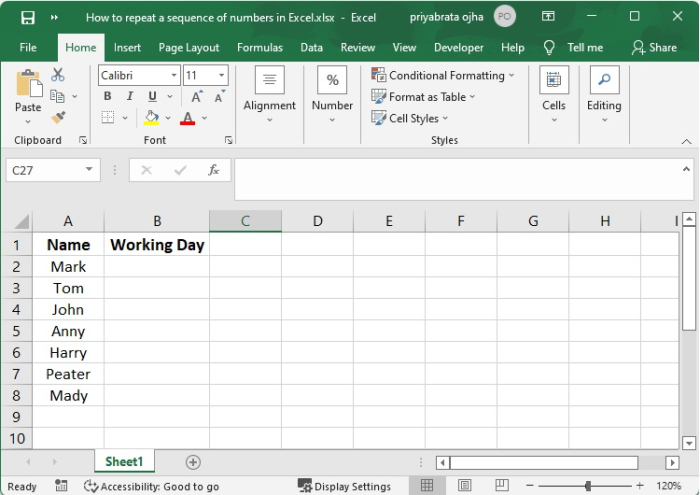Click the Insert Function fx icon
The image size is (700, 495).
[214, 170]
